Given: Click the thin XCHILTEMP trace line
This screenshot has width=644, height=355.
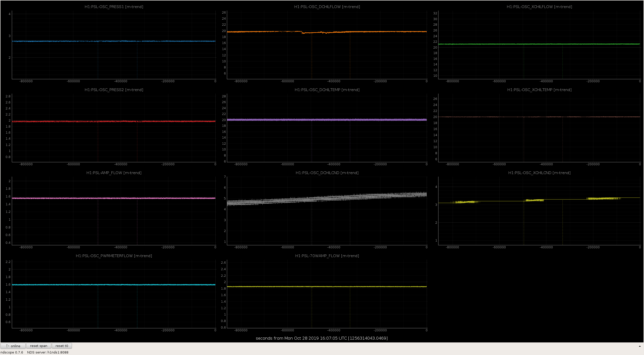Looking at the screenshot, I should (539, 117).
